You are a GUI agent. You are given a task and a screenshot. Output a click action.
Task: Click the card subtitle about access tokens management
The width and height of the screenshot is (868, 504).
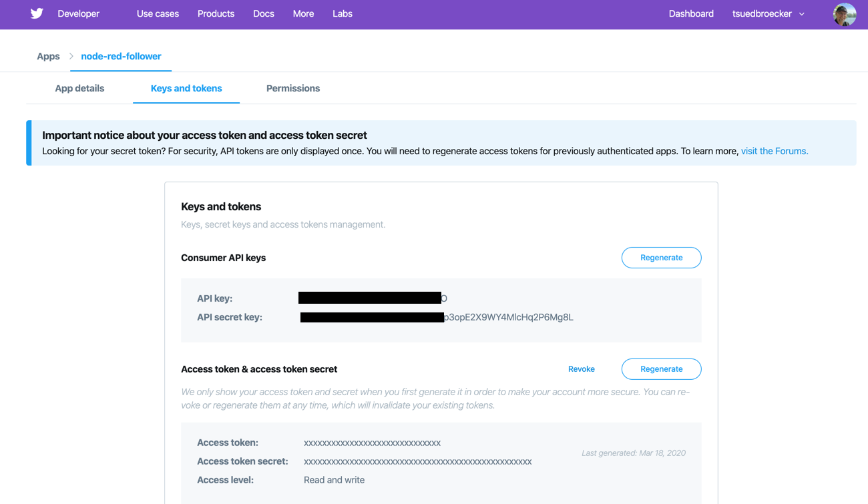[283, 224]
